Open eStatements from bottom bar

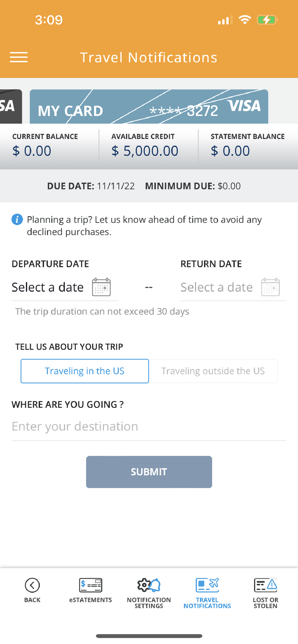point(90,585)
